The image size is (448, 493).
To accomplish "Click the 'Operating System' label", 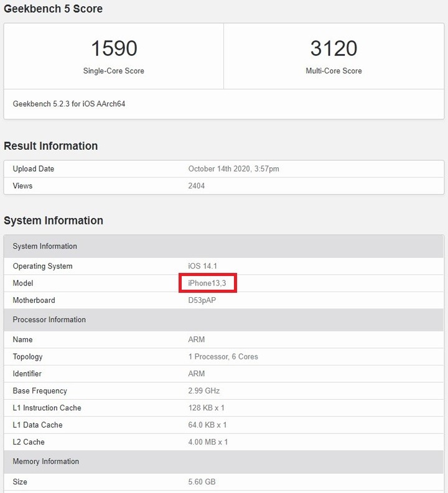I will click(x=42, y=266).
